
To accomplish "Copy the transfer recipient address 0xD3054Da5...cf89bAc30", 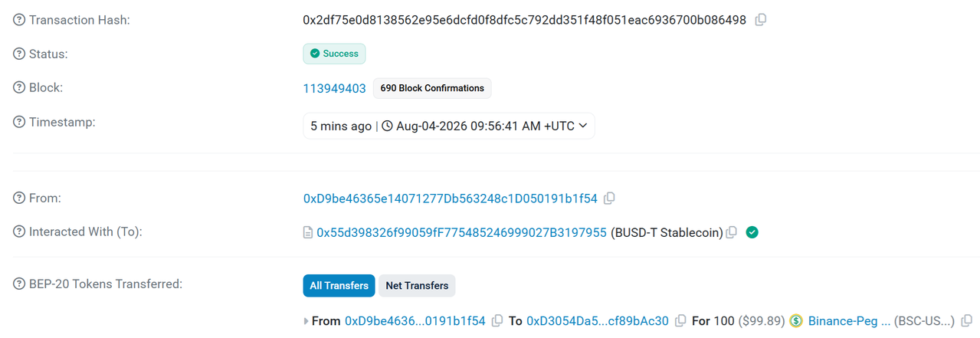I will [680, 321].
